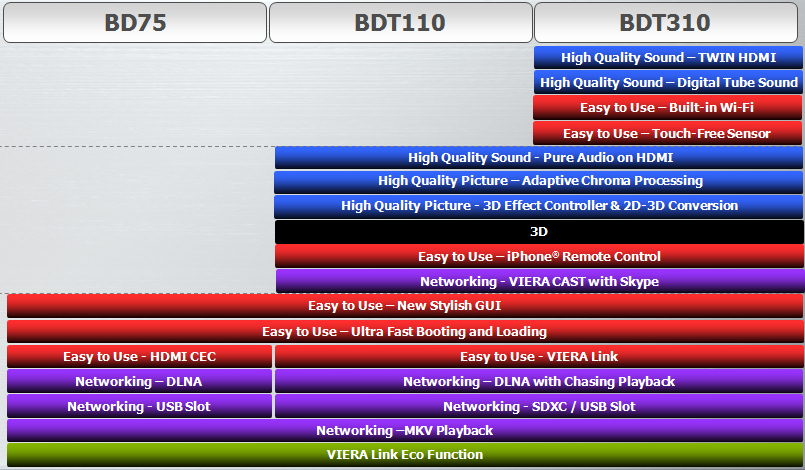Click High Quality Sound - Pure Audio on HDMI
The height and width of the screenshot is (470, 805).
(x=539, y=158)
